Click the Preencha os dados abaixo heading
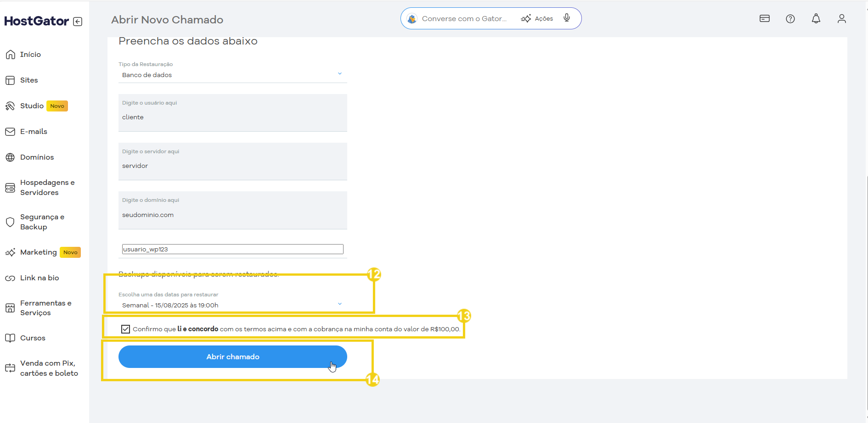The width and height of the screenshot is (868, 423). 188,41
